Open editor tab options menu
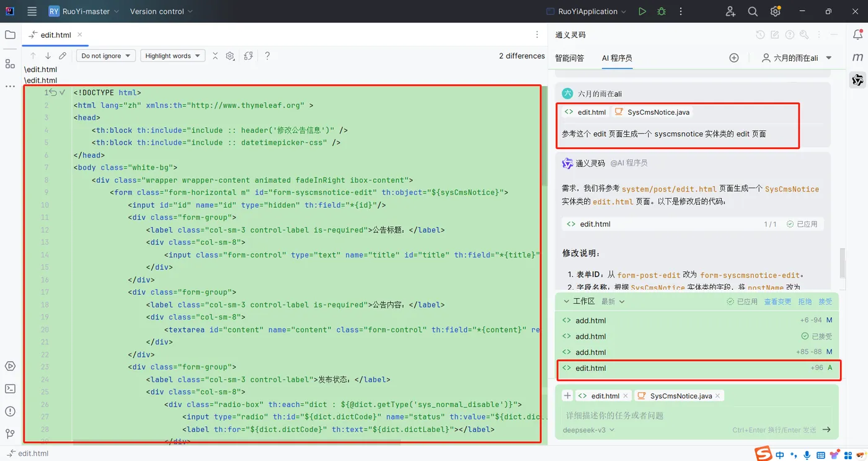This screenshot has width=868, height=461. click(x=537, y=35)
